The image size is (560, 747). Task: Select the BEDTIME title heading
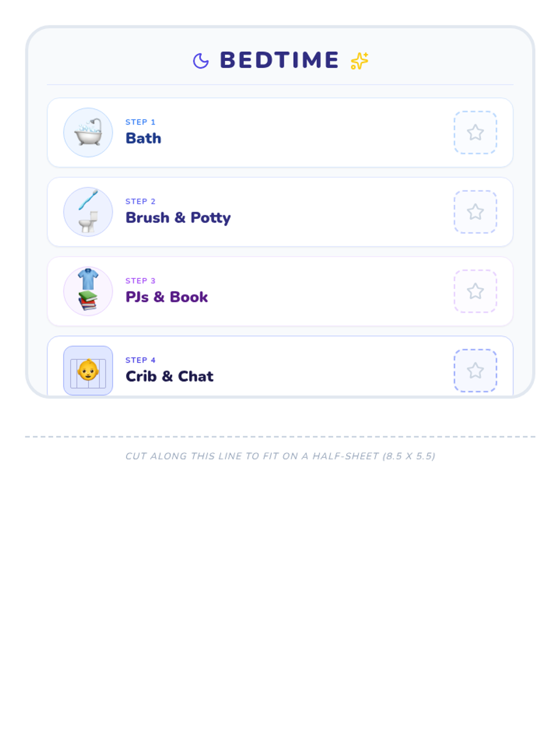click(280, 60)
